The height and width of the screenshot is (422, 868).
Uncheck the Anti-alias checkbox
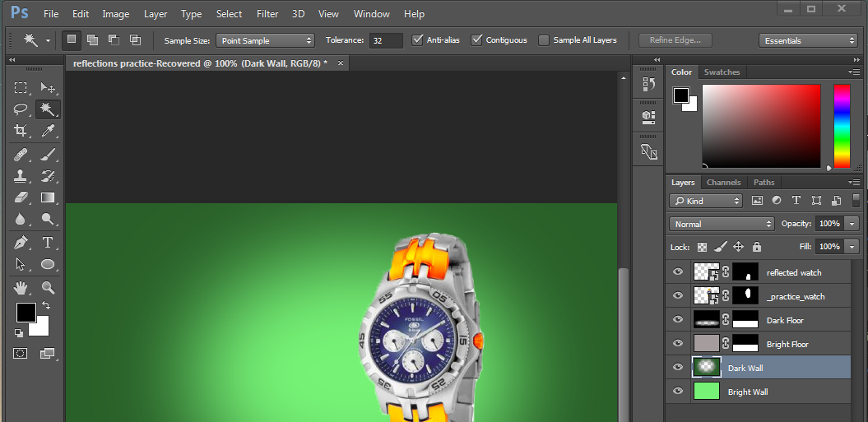pos(418,39)
